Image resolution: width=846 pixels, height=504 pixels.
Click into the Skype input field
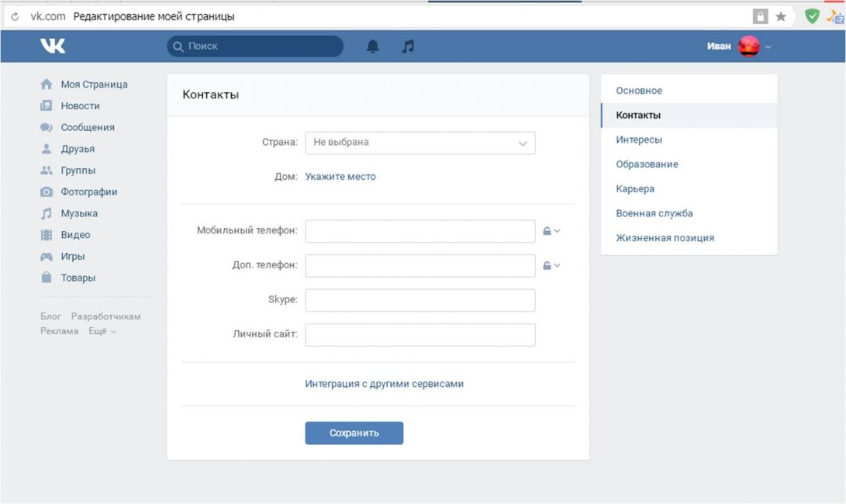(x=420, y=300)
